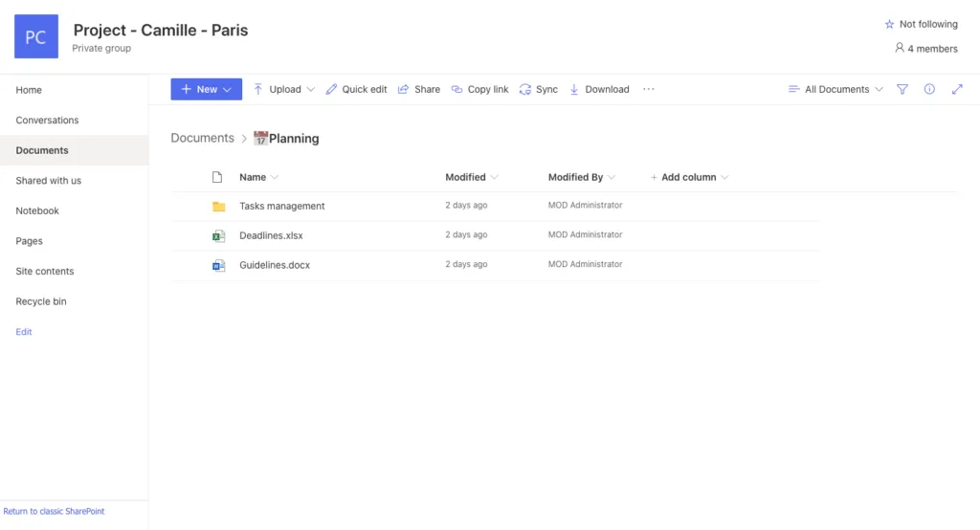Click the Not following text
980x530 pixels.
(928, 24)
